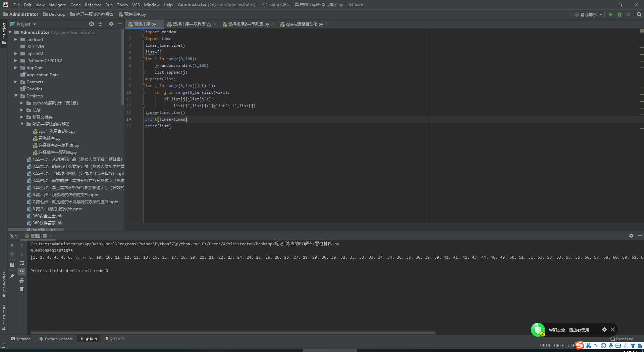
Task: Minimize the Run tool window
Action: tap(640, 236)
